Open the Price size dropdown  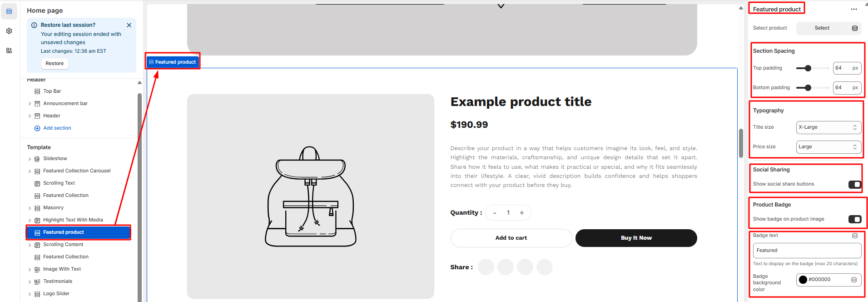click(x=828, y=147)
